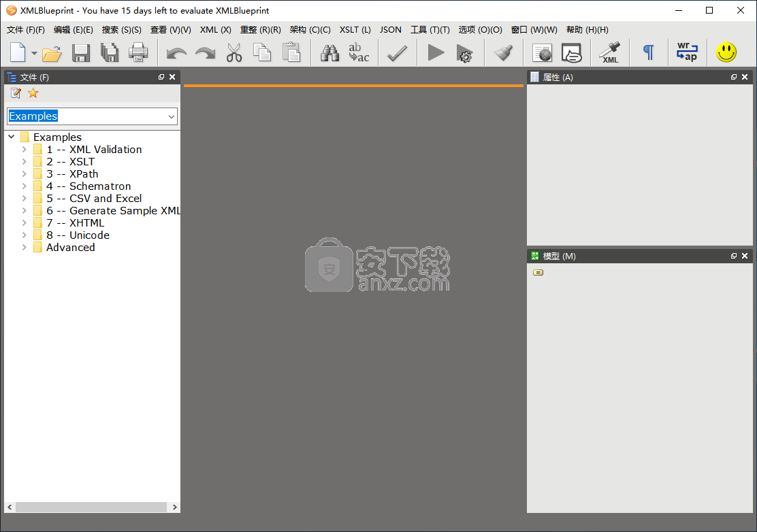Click the cleanup brush icon
This screenshot has width=757, height=532.
tap(503, 52)
